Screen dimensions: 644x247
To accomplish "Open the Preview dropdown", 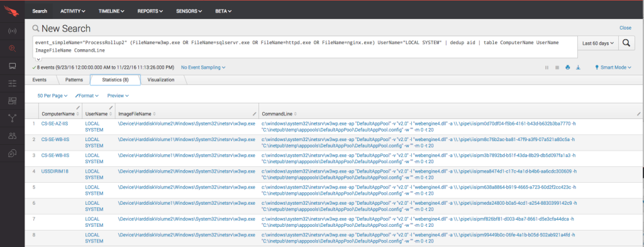I will coord(118,96).
